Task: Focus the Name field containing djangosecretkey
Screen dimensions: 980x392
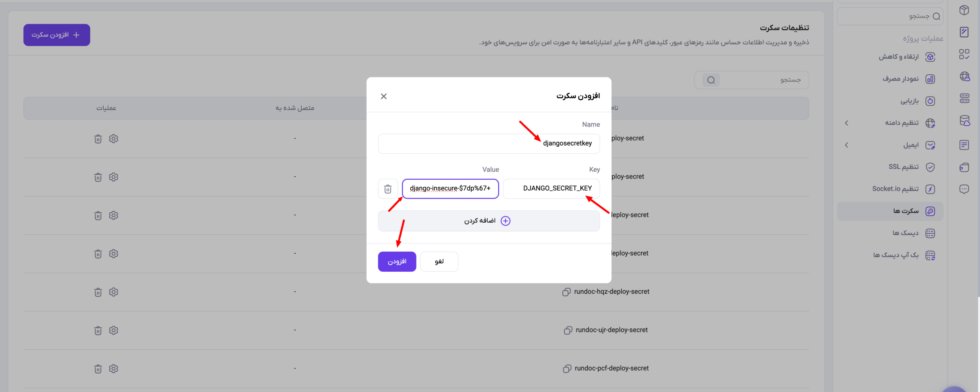Action: pyautogui.click(x=489, y=144)
